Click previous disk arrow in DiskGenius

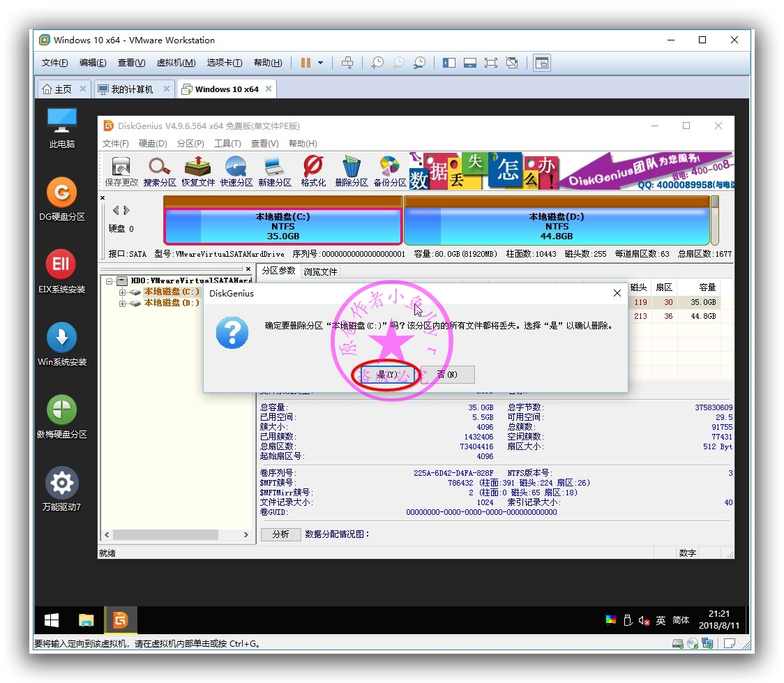[x=116, y=210]
